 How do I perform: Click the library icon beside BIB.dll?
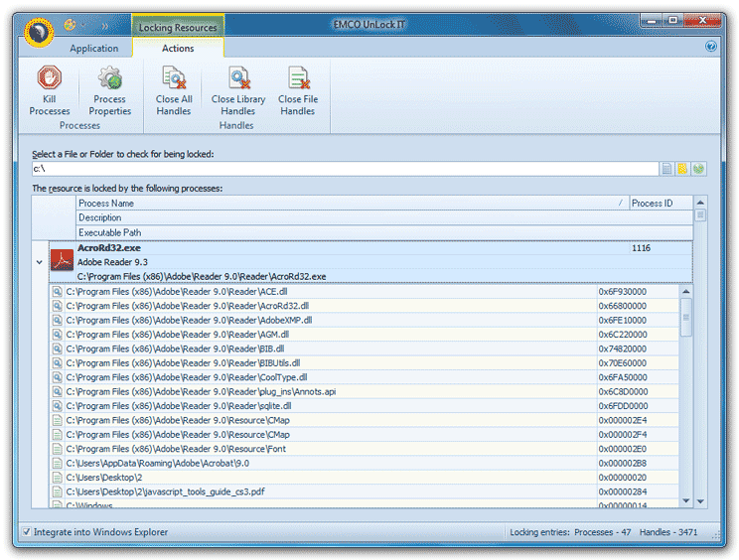click(57, 349)
